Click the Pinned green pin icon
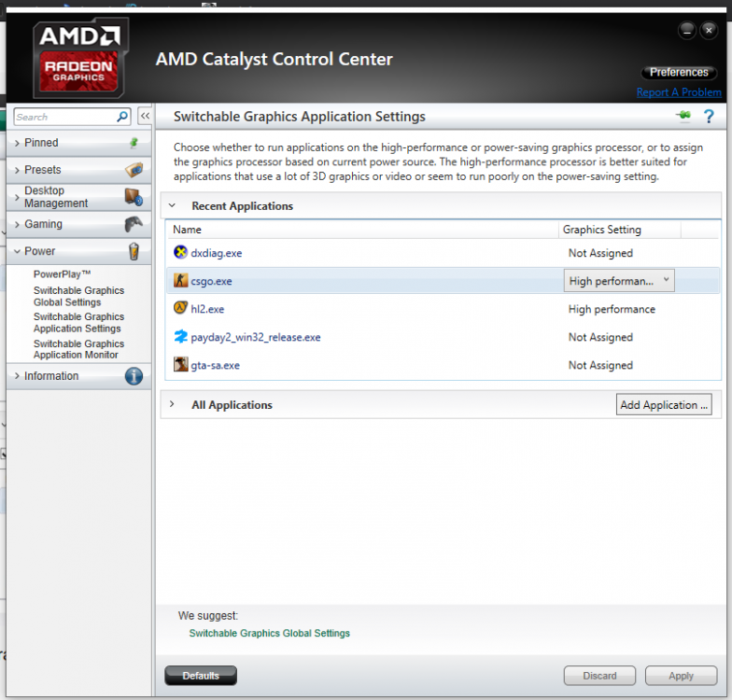Image resolution: width=732 pixels, height=700 pixels. 134,142
